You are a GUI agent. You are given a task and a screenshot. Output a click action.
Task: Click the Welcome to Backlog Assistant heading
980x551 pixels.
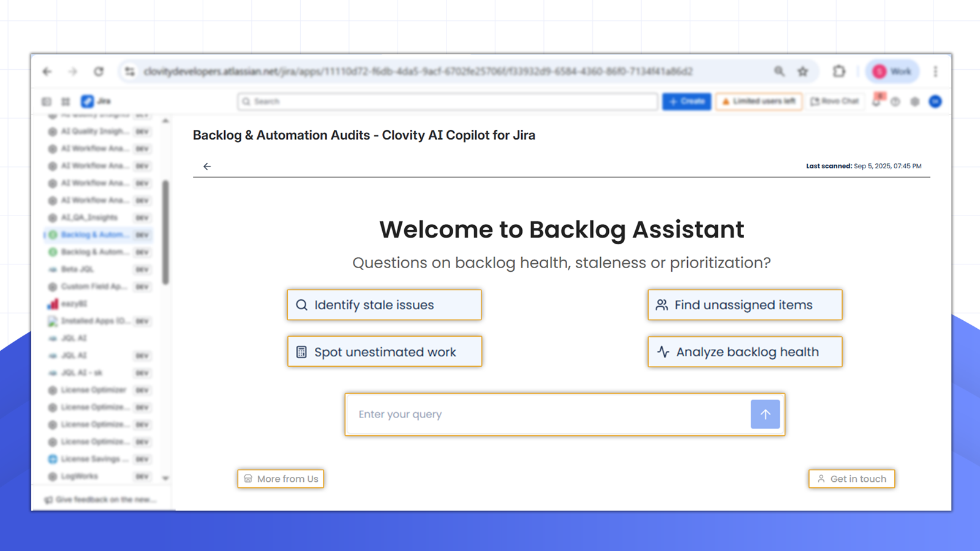(x=562, y=230)
